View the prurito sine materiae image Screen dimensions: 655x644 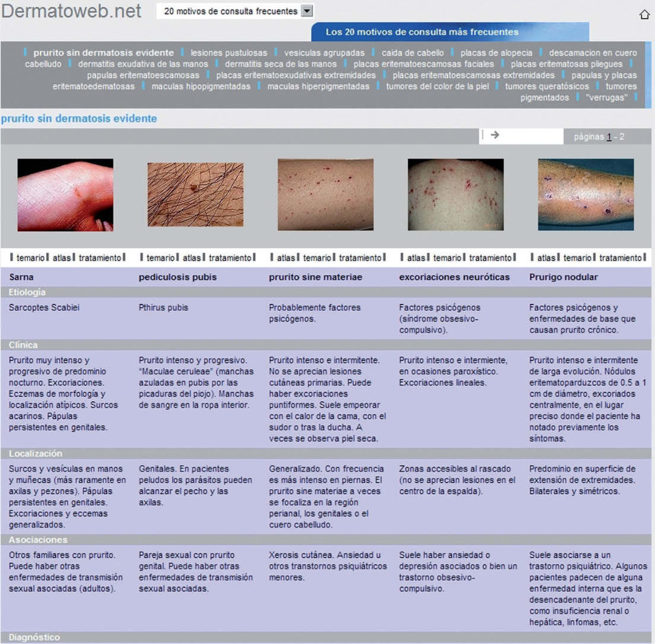coord(325,194)
